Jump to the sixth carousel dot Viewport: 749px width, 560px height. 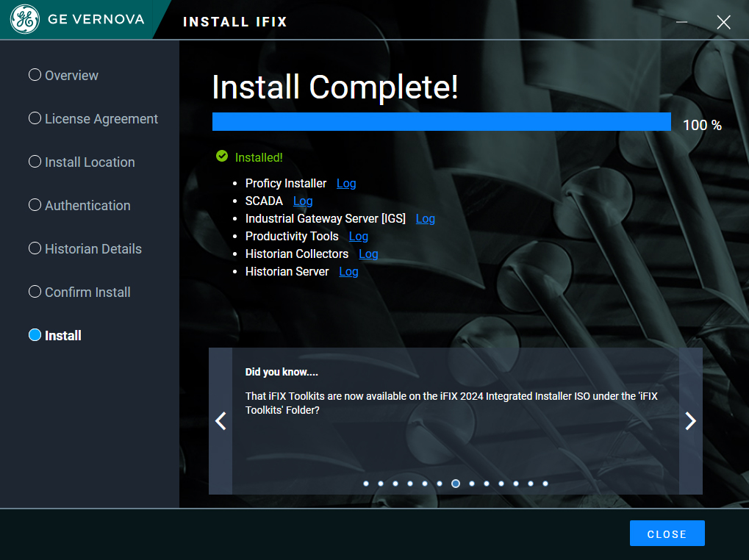tap(440, 484)
